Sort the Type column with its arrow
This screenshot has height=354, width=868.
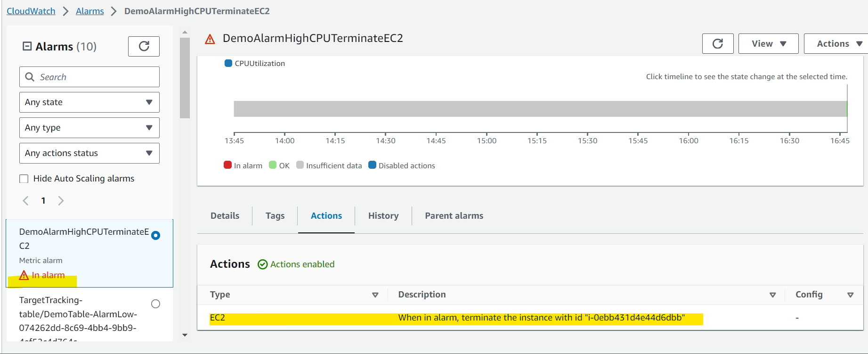click(375, 295)
